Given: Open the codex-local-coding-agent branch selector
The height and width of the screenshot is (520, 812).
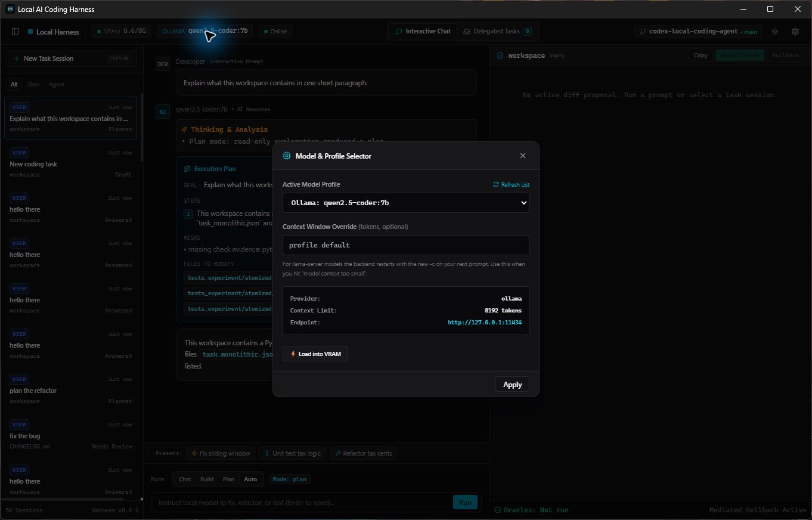Looking at the screenshot, I should [698, 32].
